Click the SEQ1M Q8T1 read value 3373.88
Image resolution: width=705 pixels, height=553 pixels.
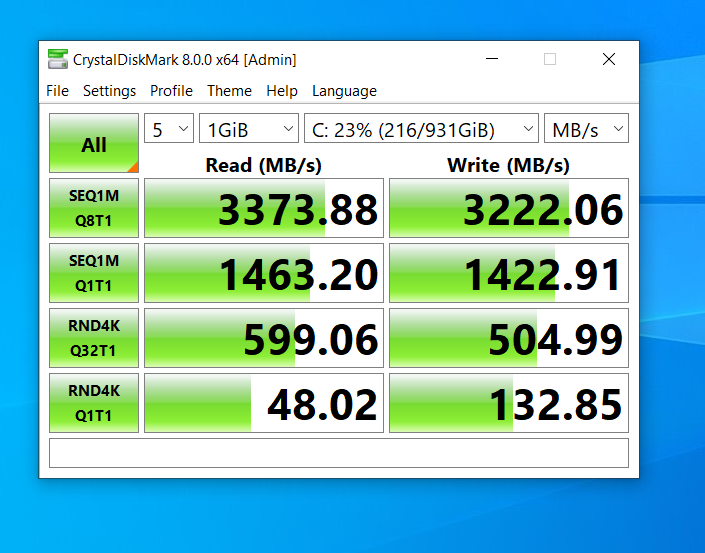tap(264, 208)
